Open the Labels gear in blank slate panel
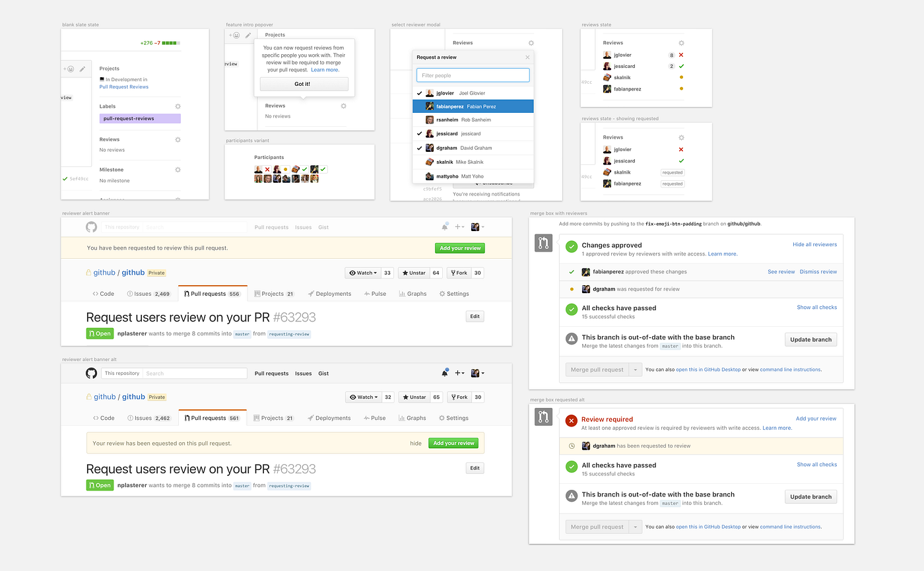Image resolution: width=924 pixels, height=571 pixels. [178, 106]
